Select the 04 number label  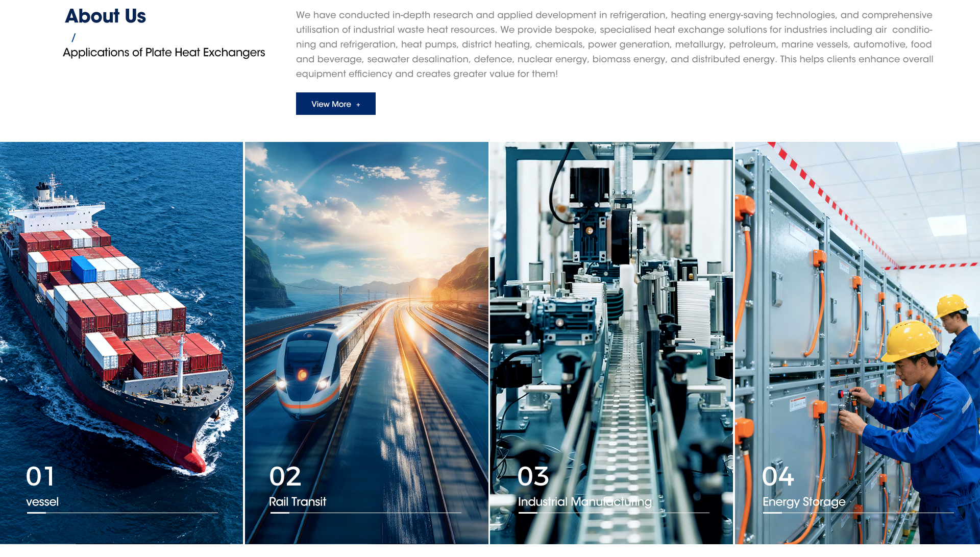778,476
